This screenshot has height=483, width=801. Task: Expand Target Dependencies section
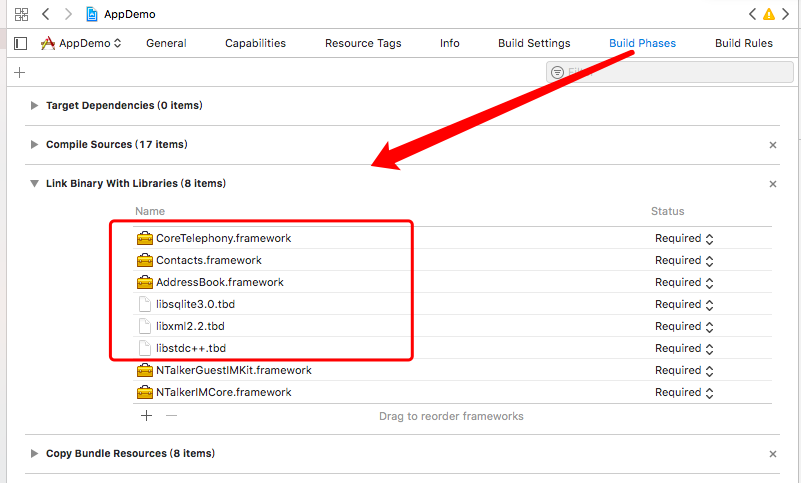[35, 105]
